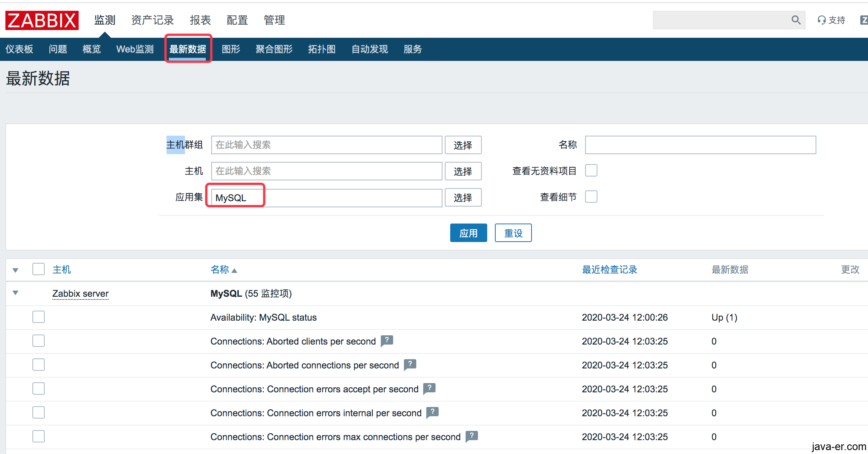Open help icon for Aborted connections per second
868x454 pixels.
tap(410, 364)
